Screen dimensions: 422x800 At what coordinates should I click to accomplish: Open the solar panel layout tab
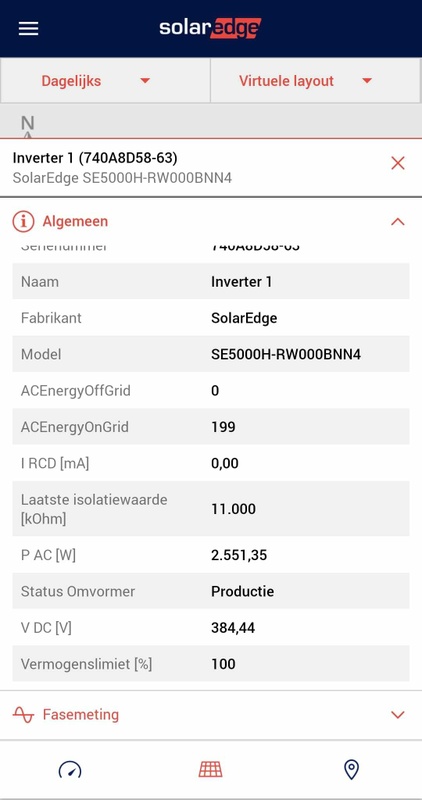pyautogui.click(x=211, y=769)
